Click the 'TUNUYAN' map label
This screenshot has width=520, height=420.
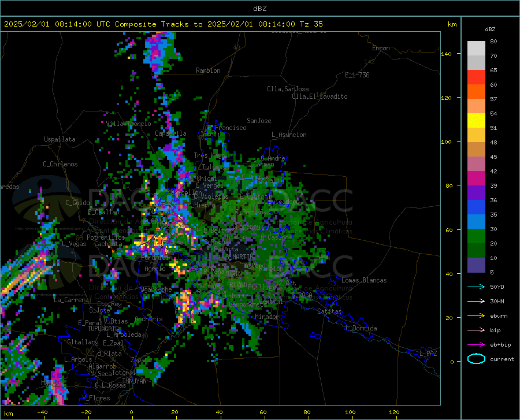coord(134,381)
